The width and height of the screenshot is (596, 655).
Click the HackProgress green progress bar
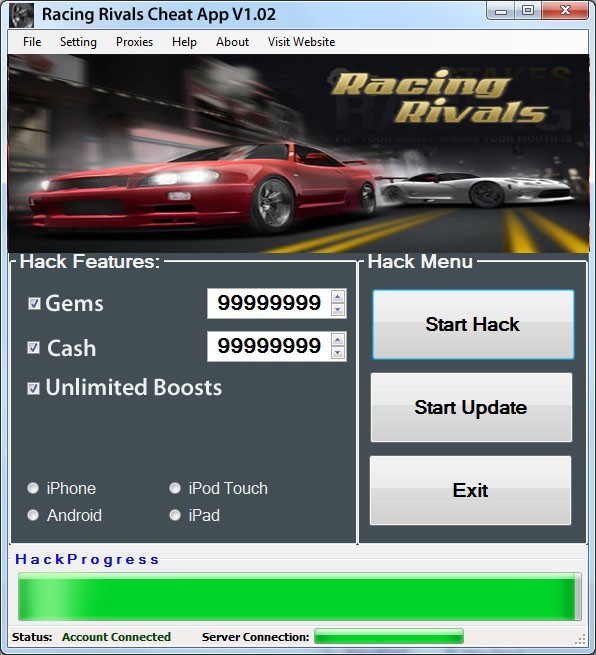(x=299, y=597)
